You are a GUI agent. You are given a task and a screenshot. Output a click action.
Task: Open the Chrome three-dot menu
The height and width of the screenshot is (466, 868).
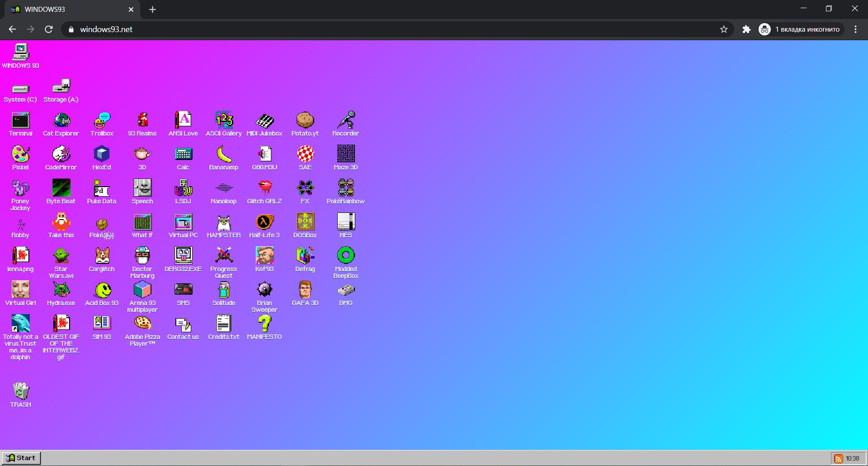click(855, 29)
